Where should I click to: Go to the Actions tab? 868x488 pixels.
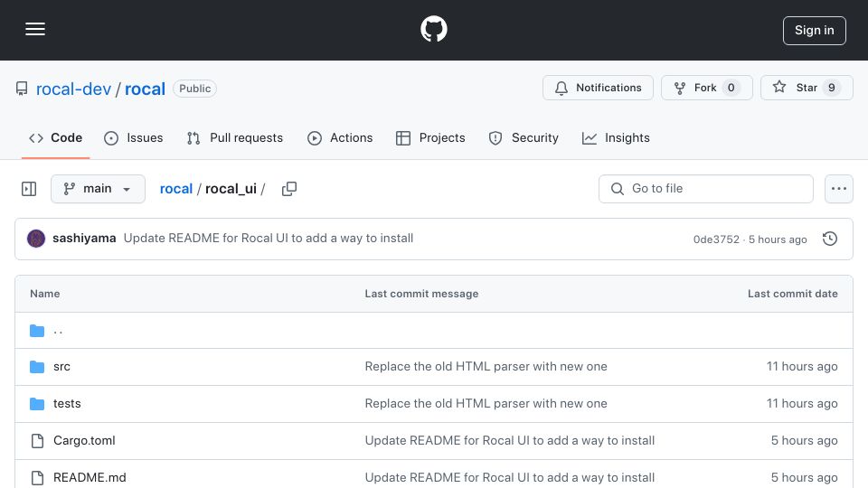tap(340, 137)
